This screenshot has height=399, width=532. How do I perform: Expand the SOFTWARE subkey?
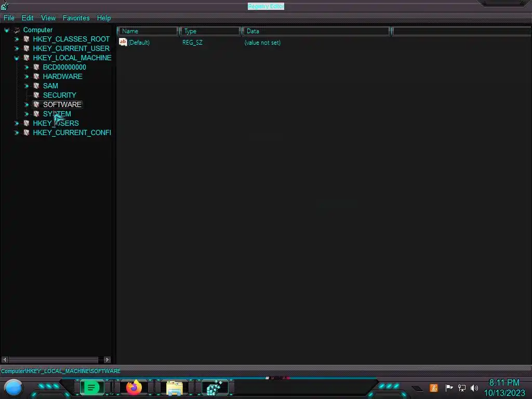click(26, 104)
